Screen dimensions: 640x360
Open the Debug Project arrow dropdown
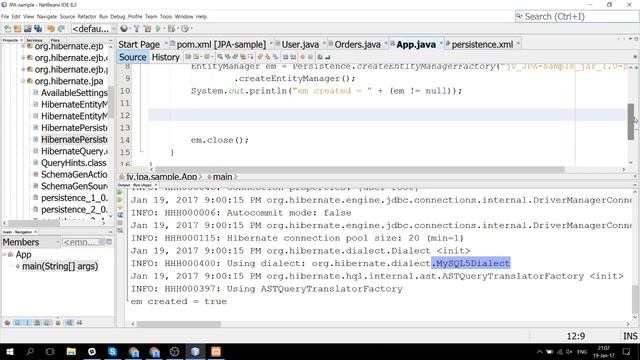click(178, 29)
